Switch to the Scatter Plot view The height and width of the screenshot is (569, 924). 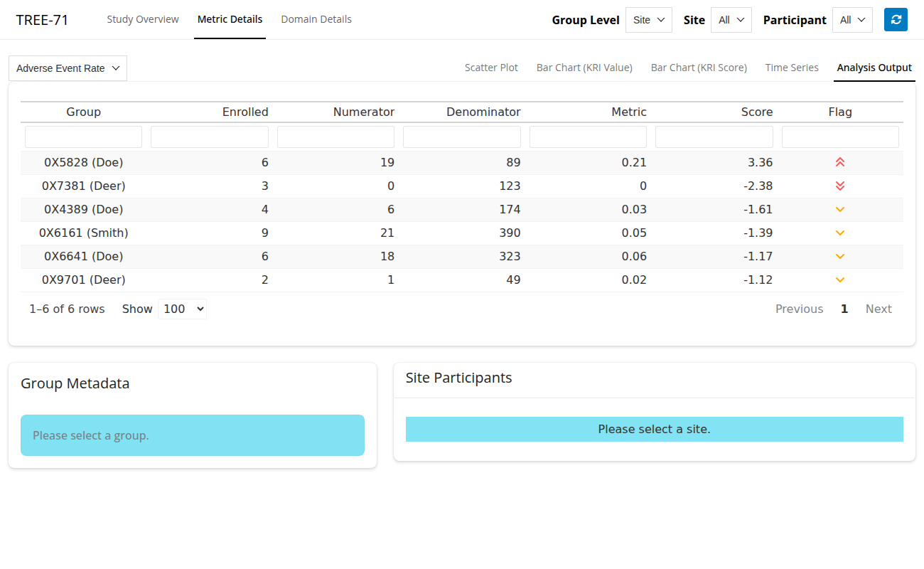(491, 68)
